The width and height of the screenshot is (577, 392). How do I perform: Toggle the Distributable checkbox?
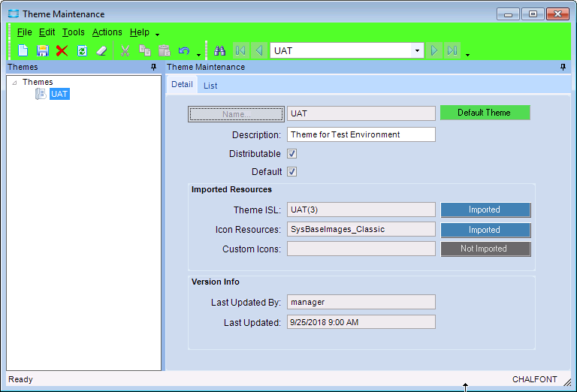[x=292, y=153]
